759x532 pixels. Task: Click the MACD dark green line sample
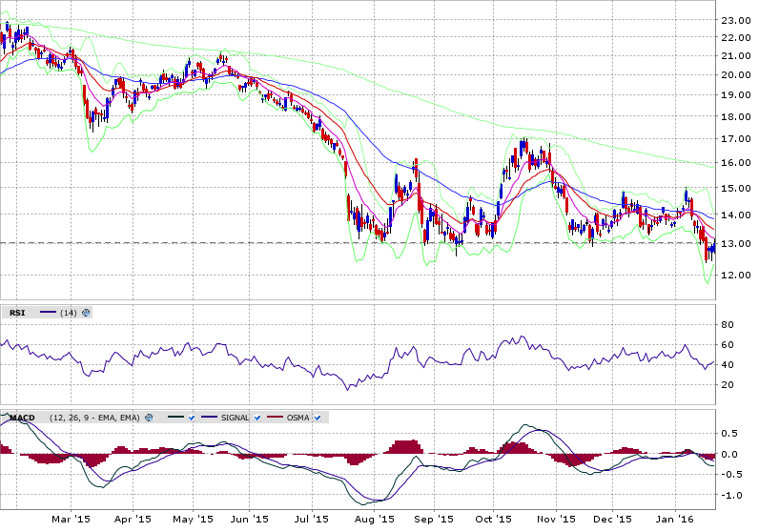(x=174, y=418)
